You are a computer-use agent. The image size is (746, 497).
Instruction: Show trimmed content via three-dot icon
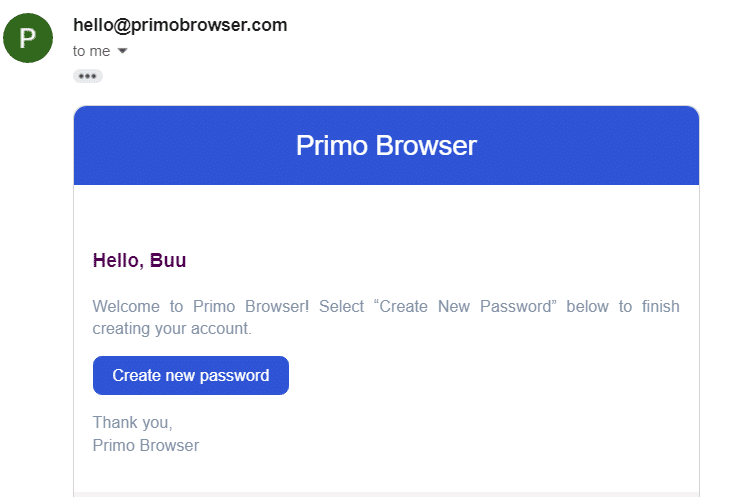[88, 76]
